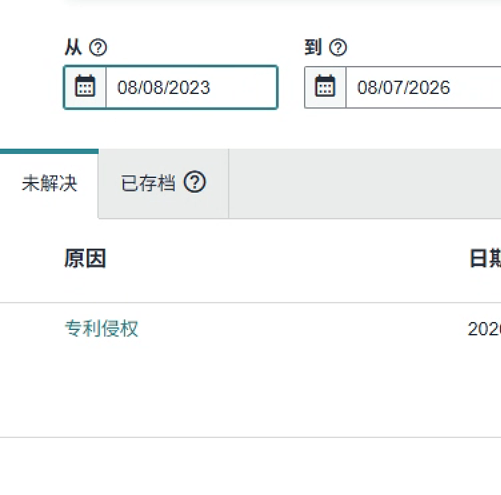Open calendar picker icon for 从 date
This screenshot has width=501, height=495.
pos(85,87)
